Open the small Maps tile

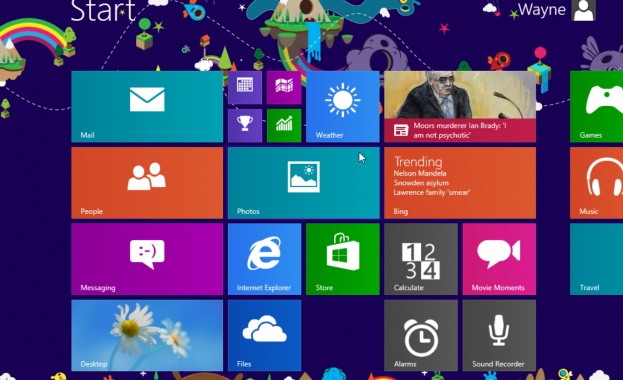tap(284, 87)
